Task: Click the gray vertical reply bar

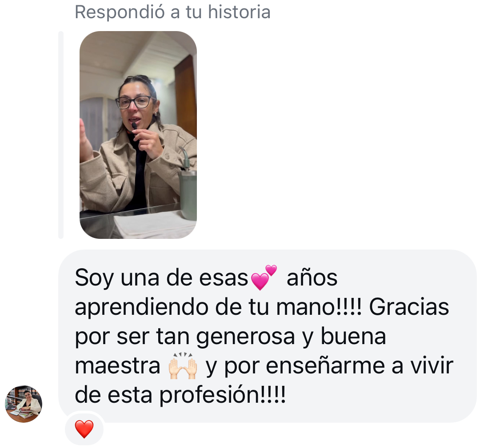Action: pyautogui.click(x=61, y=135)
